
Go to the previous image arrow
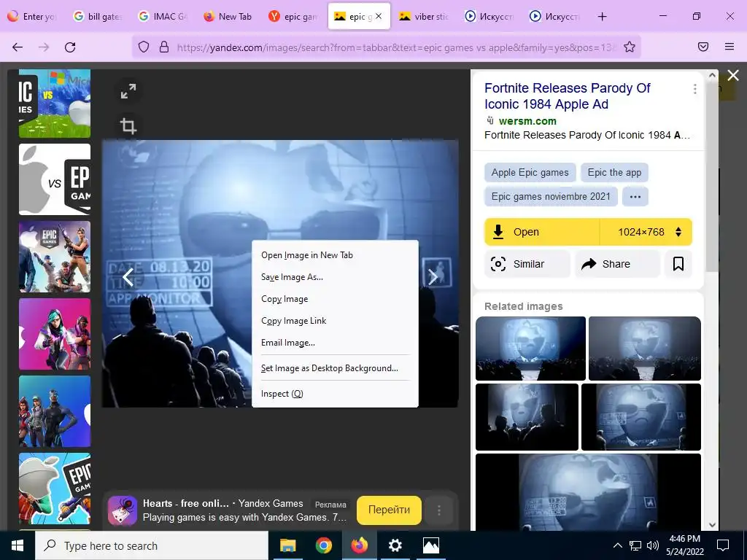(x=128, y=276)
